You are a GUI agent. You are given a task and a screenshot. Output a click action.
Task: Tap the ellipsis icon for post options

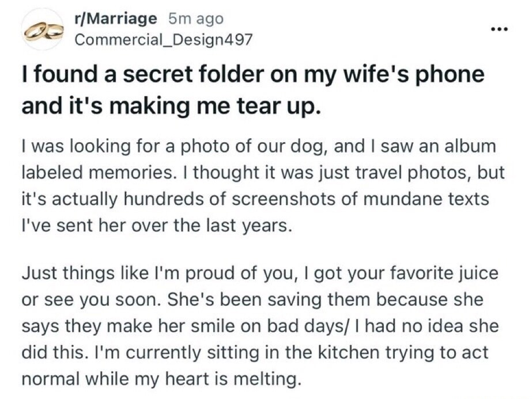click(x=500, y=27)
